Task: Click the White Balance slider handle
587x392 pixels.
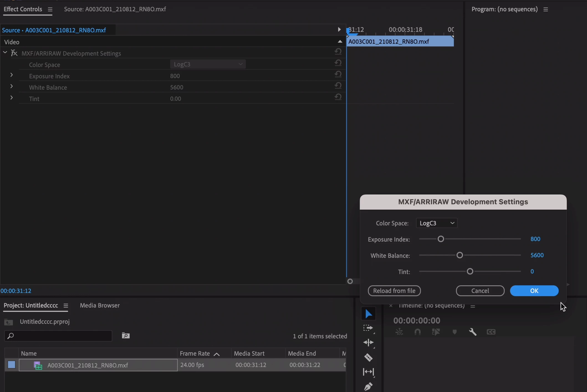Action: [x=460, y=255]
